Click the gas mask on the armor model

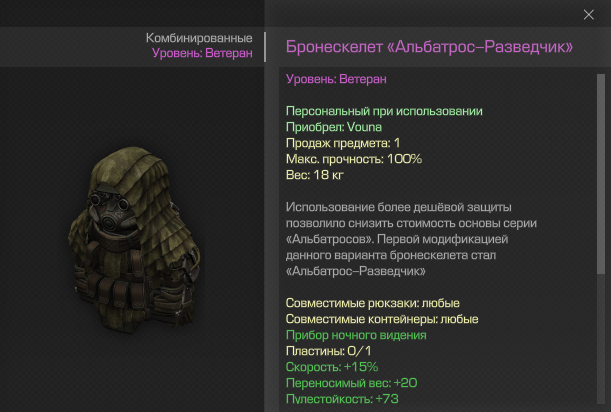pyautogui.click(x=110, y=210)
